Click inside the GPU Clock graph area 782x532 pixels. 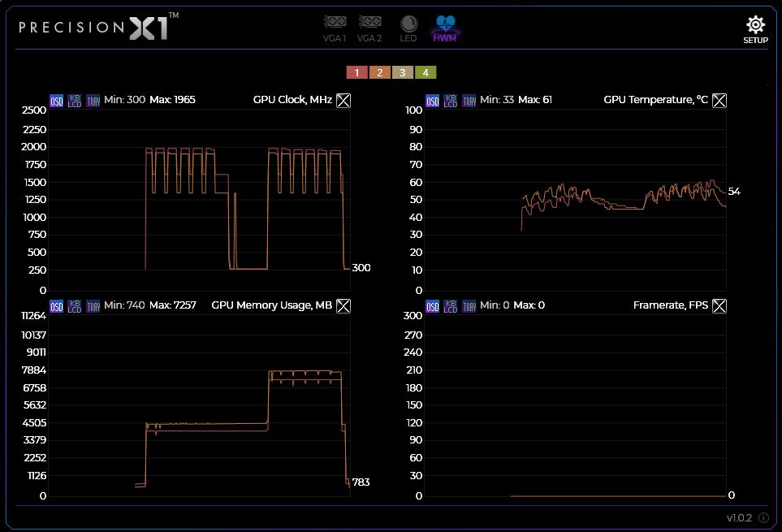(200, 201)
